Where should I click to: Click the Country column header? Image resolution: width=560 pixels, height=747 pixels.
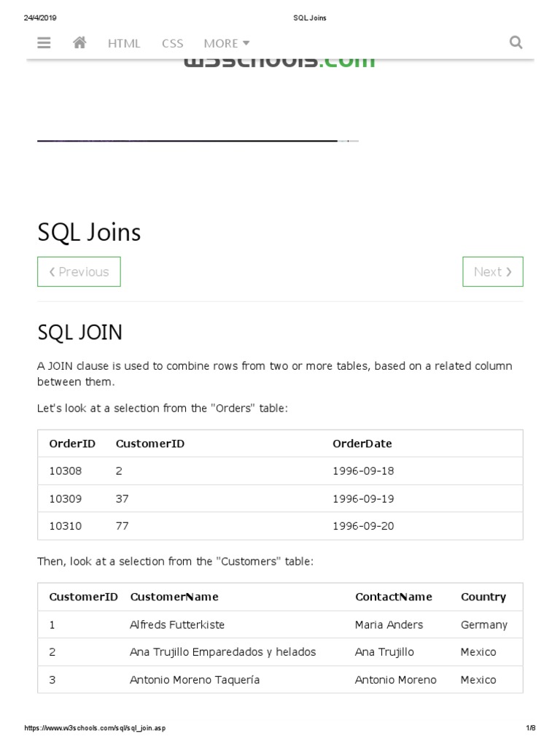(x=483, y=597)
